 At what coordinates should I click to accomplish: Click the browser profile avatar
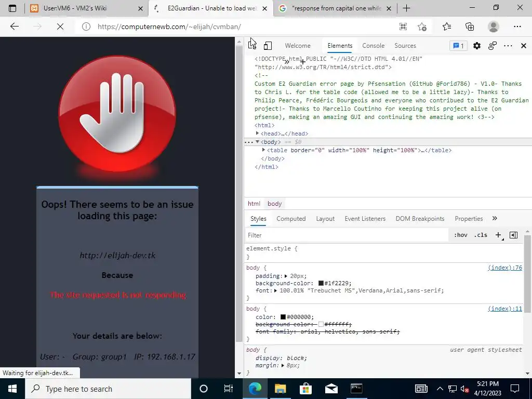(x=494, y=26)
